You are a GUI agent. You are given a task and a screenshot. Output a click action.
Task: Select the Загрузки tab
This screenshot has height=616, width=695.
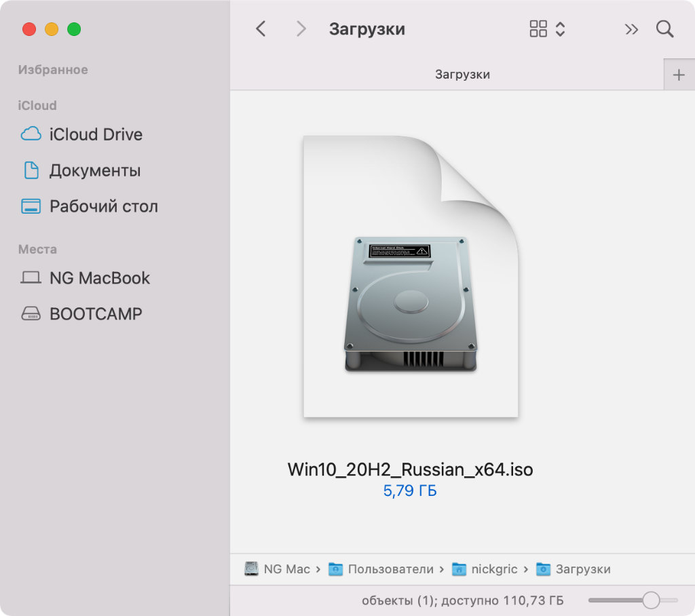point(462,75)
